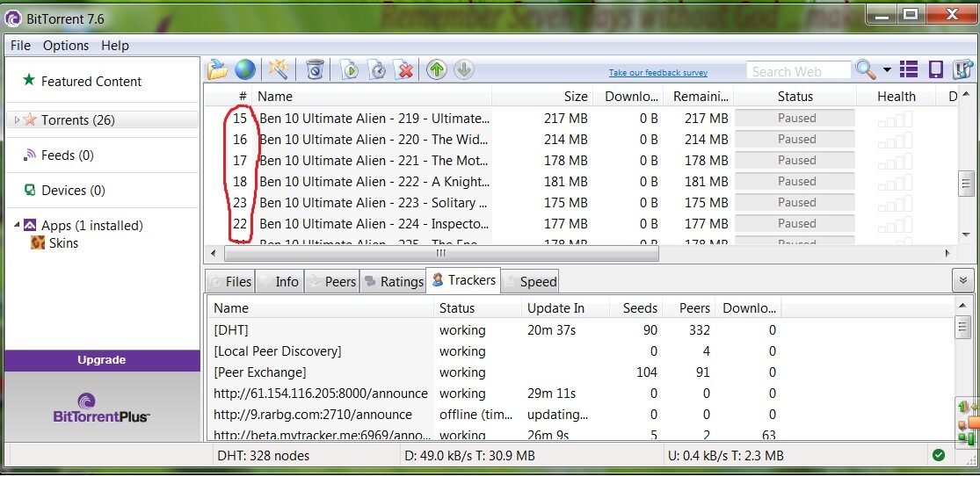Viewport: 980px width, 477px height.
Task: Select Devices (0) in the sidebar
Action: pos(73,190)
